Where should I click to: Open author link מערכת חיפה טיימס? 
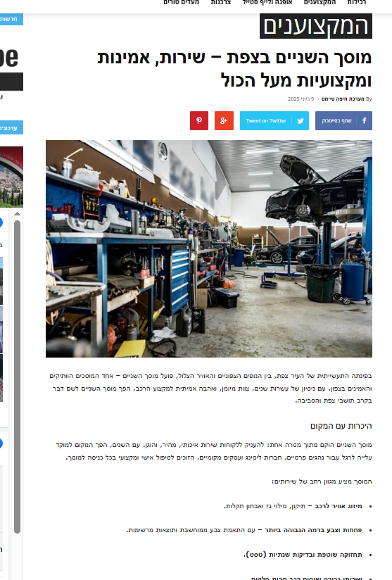point(343,99)
